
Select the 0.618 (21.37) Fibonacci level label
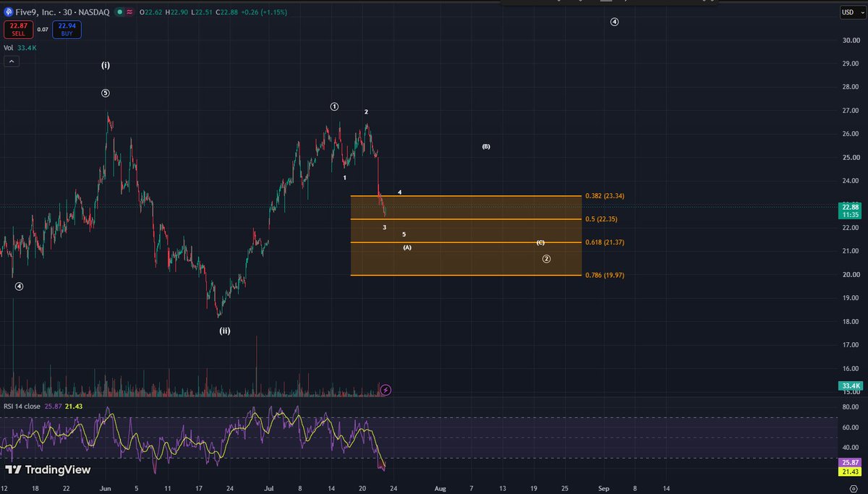point(605,242)
